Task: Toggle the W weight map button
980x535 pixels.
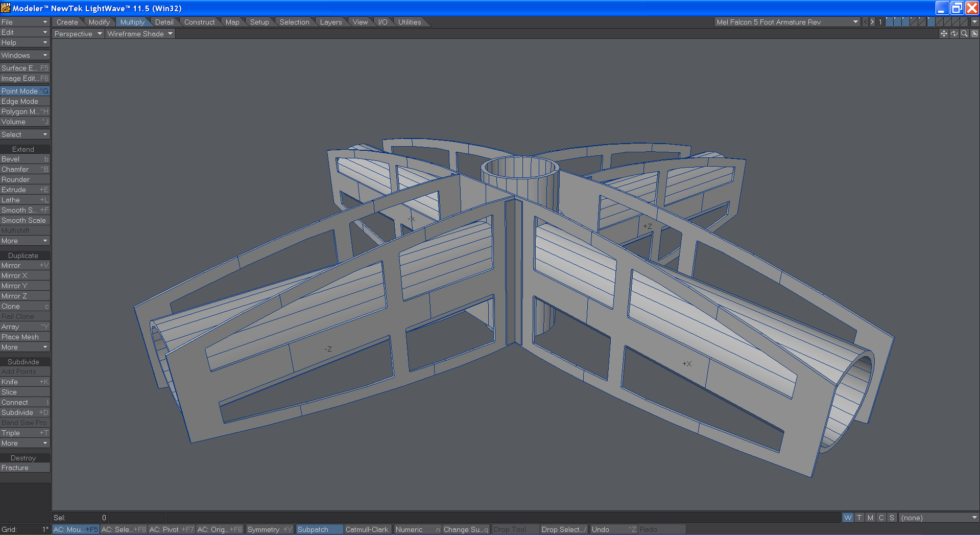Action: (848, 518)
